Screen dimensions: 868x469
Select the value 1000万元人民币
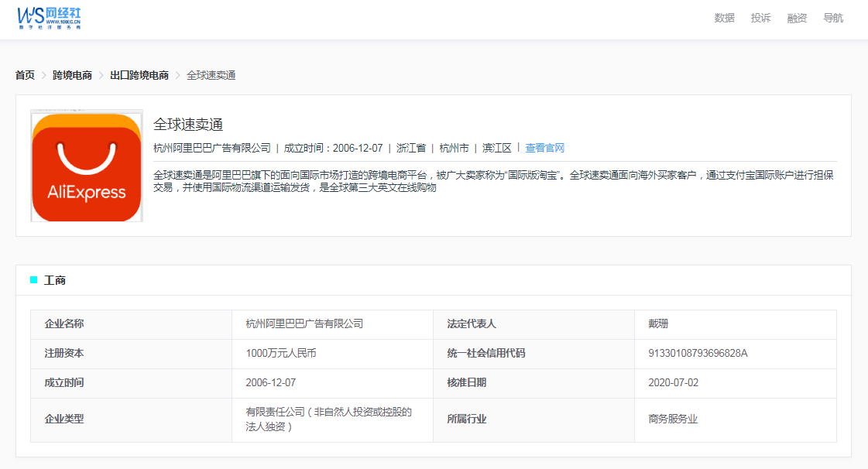click(280, 353)
